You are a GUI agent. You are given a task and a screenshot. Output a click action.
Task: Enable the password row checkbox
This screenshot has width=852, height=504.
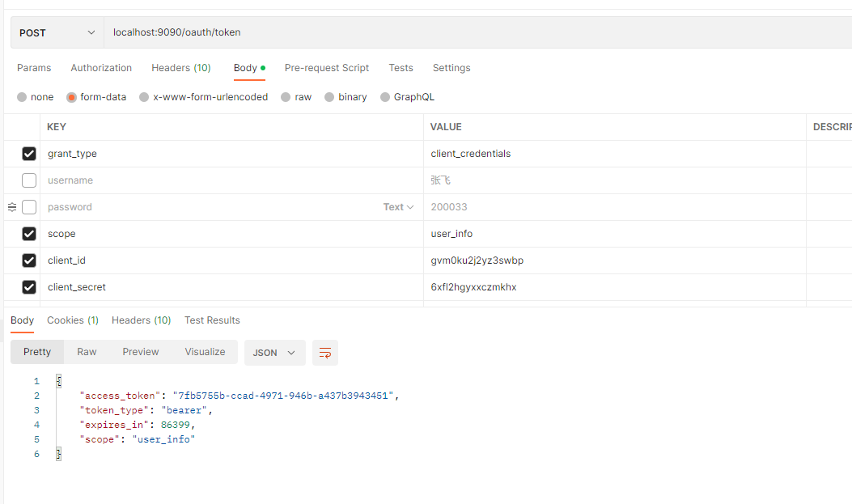pyautogui.click(x=29, y=207)
